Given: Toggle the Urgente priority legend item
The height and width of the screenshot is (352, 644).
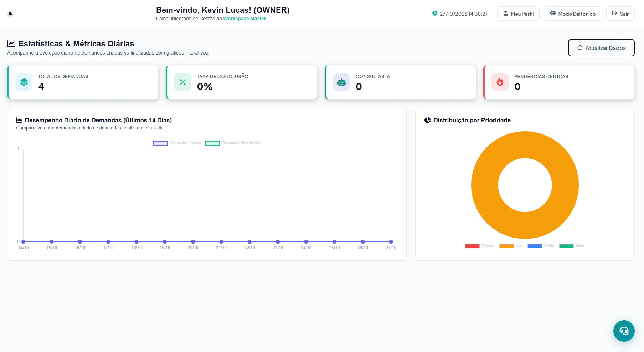Looking at the screenshot, I should [x=480, y=246].
